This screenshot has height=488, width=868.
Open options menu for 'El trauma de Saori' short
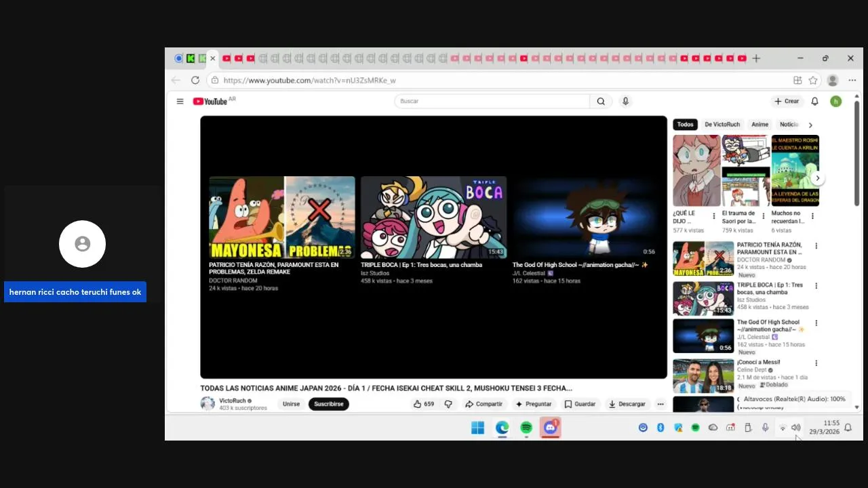coord(764,216)
